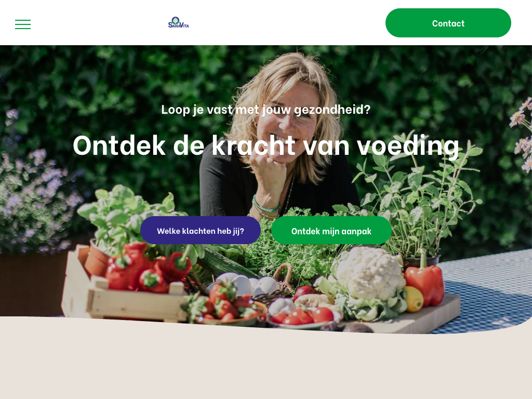Click the 'Loop je vast met jouw gezondheid?' subtitle
The width and height of the screenshot is (532, 399).
point(265,110)
